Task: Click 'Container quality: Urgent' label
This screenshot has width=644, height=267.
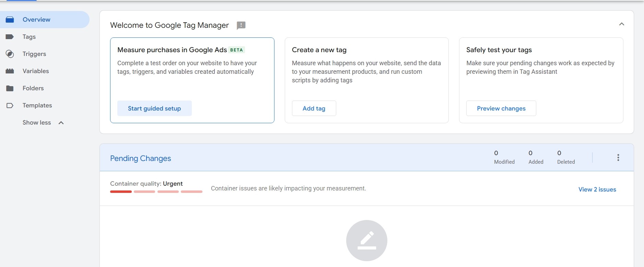Action: (147, 184)
